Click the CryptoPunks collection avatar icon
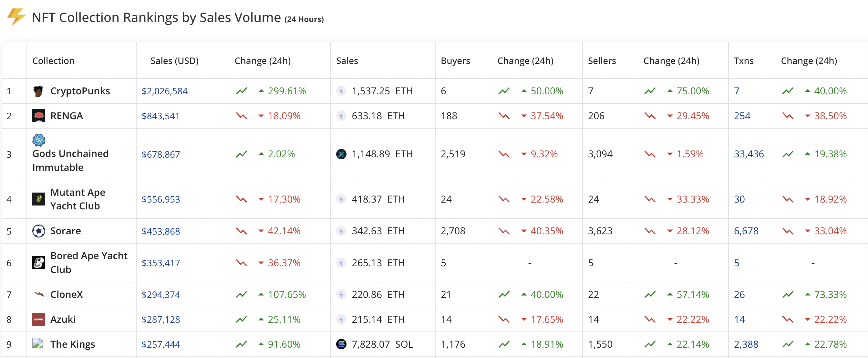 pyautogui.click(x=38, y=91)
